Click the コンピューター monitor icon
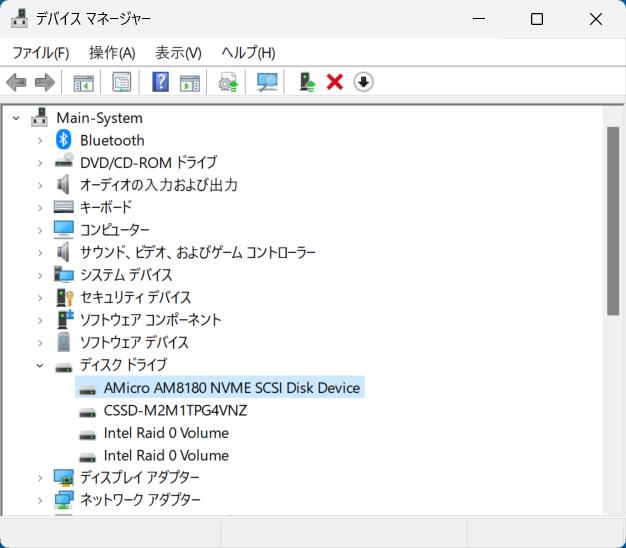The height and width of the screenshot is (548, 626). [64, 229]
